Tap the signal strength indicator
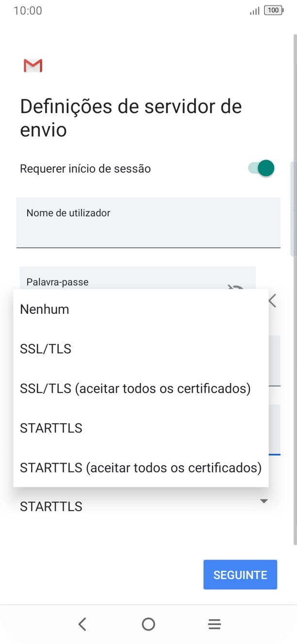The image size is (297, 644). coord(254,11)
